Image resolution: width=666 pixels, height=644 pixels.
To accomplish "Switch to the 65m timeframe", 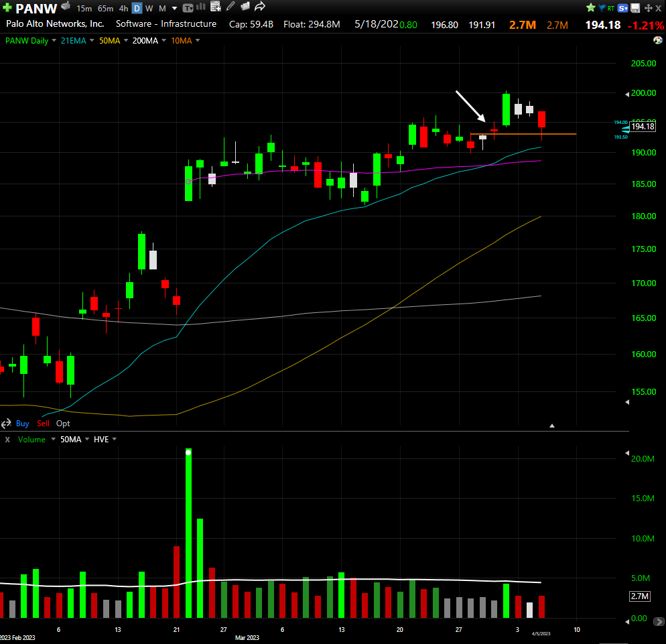I will click(105, 9).
